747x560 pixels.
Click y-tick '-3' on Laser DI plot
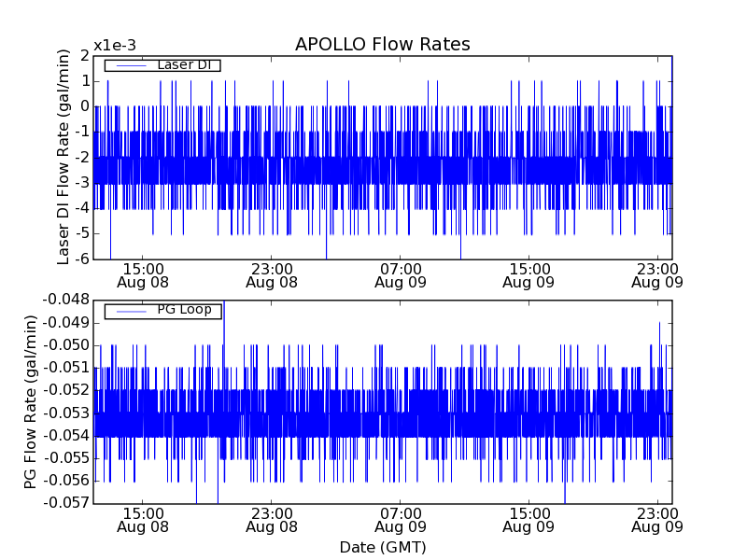click(x=82, y=183)
